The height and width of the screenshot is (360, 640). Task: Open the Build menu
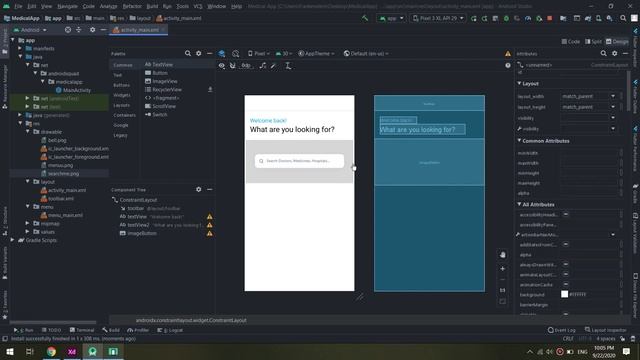(152, 6)
